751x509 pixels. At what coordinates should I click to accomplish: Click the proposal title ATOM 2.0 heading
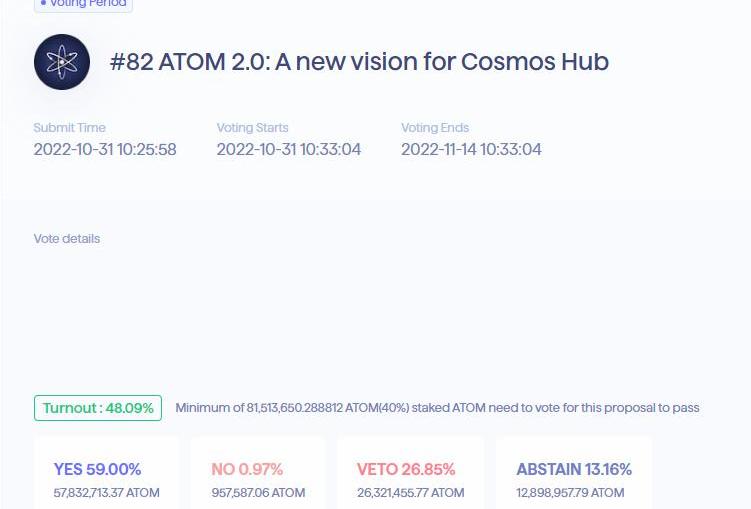359,62
